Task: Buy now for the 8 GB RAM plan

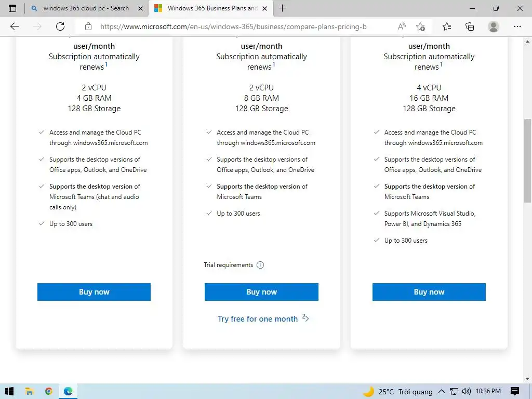Action: click(261, 292)
